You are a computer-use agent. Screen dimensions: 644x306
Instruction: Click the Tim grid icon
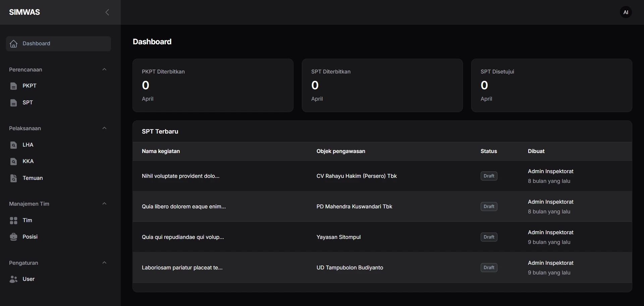click(13, 220)
